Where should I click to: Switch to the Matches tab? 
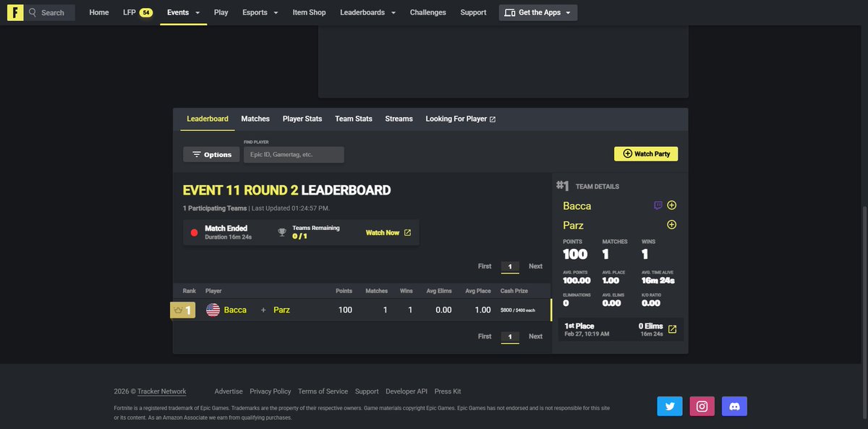tap(255, 119)
